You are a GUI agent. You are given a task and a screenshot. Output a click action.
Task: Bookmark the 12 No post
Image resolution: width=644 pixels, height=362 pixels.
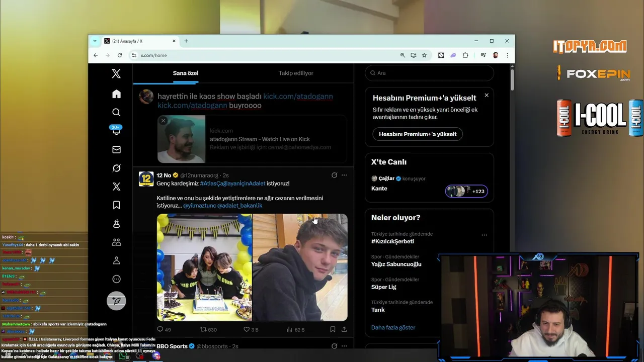click(x=333, y=329)
